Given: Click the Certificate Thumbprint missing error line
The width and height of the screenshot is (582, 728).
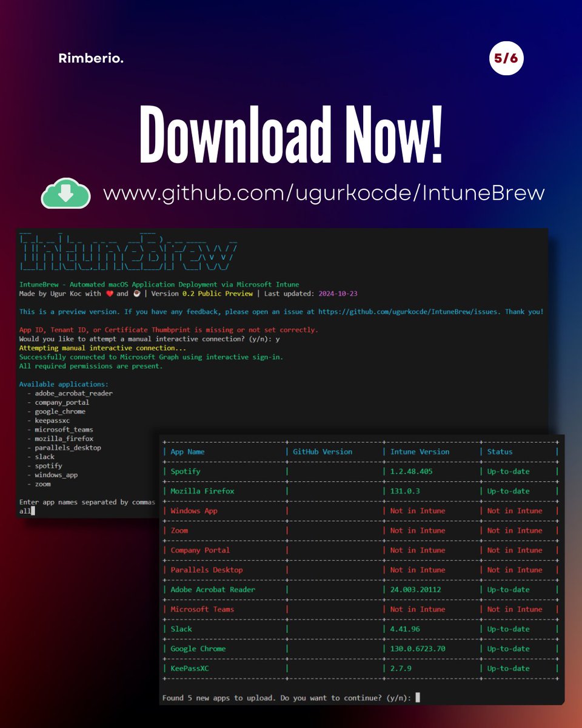Looking at the screenshot, I should point(168,330).
